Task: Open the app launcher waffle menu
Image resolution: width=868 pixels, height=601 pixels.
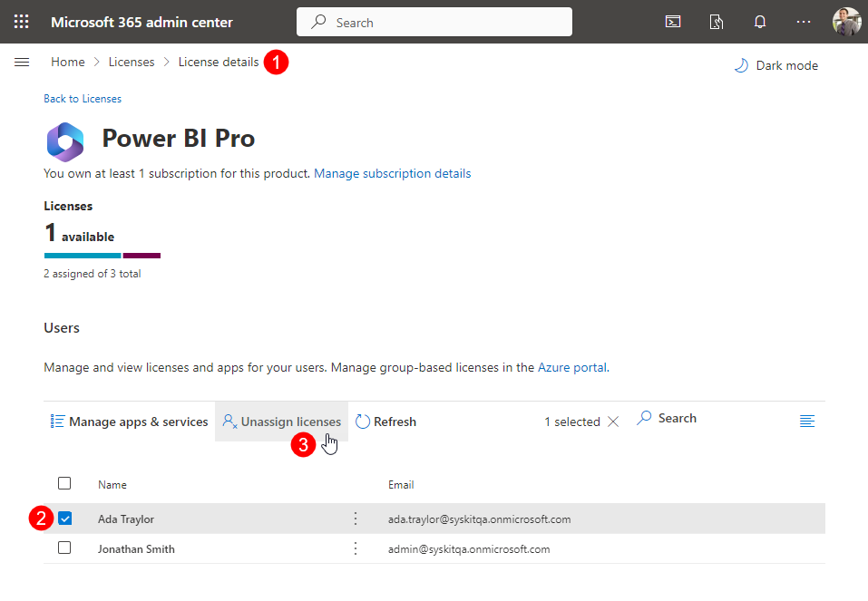Action: point(22,21)
